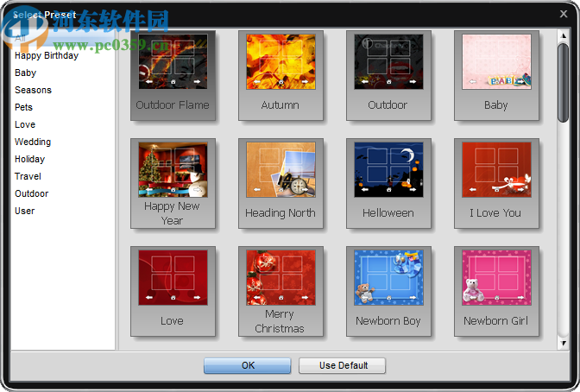580x392 pixels.
Task: Choose the Happy New Year preset
Action: click(x=173, y=184)
